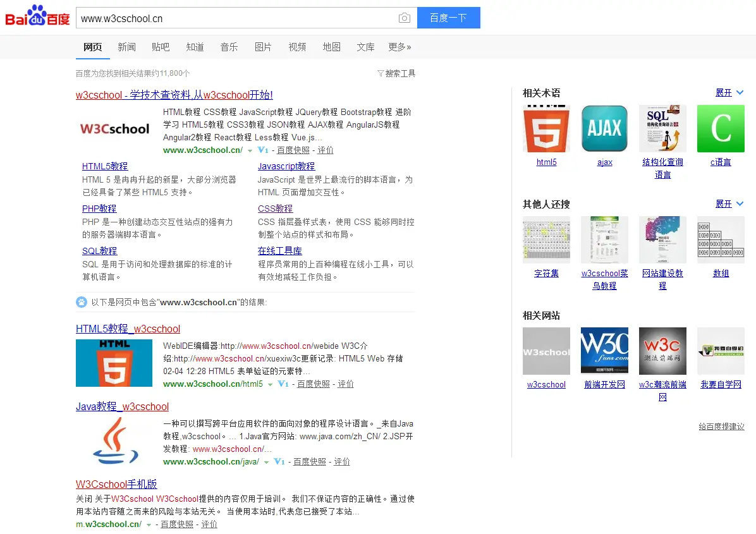Open the 结构化查询语言 link
Screen dimensions: 756x534
pos(662,168)
